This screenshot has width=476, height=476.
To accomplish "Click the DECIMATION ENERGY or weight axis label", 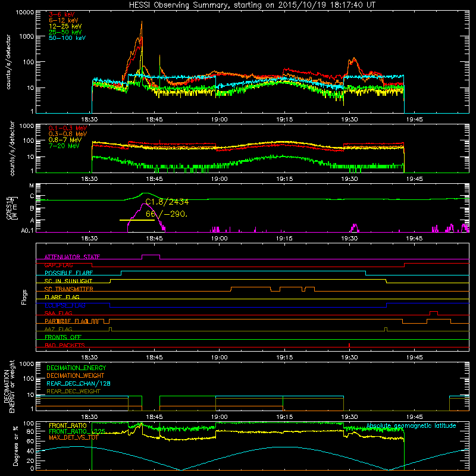I will tap(9, 387).
